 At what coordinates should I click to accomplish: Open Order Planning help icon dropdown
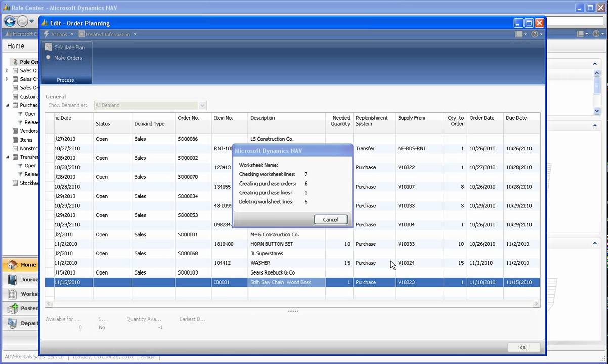[537, 34]
